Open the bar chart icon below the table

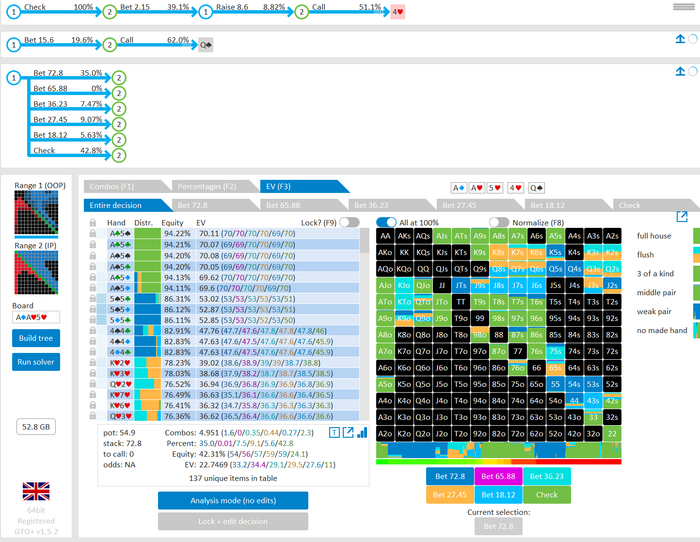tap(362, 432)
